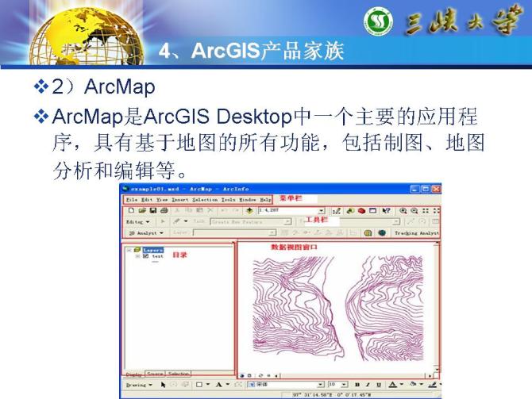The width and height of the screenshot is (532, 399).
Task: Open the 3D Analyst Layer dropdown
Action: (272, 233)
